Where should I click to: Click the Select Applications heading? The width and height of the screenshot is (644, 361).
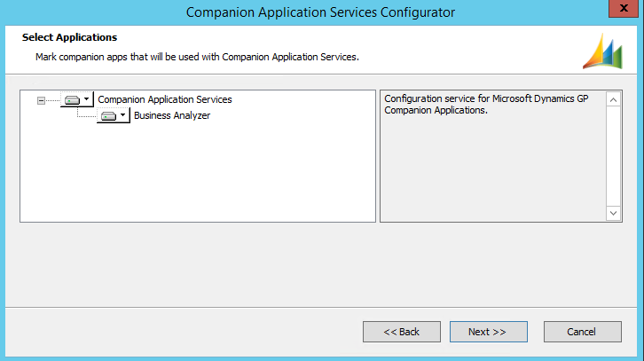[x=69, y=38]
